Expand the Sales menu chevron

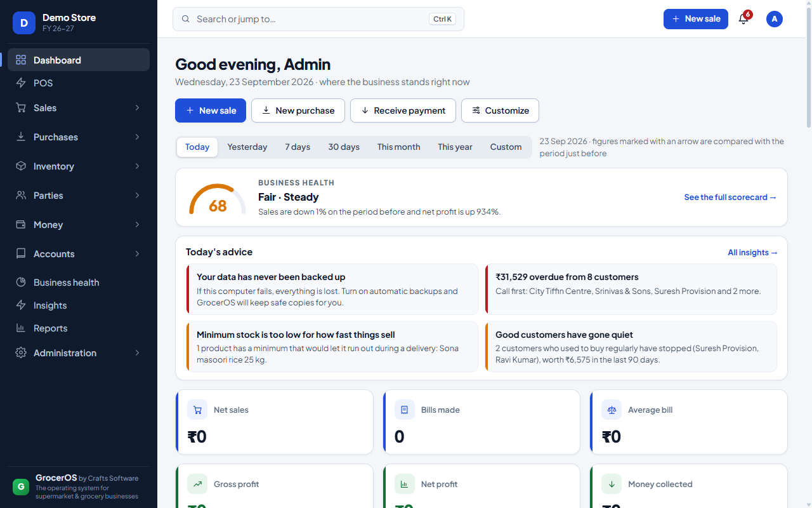[137, 107]
